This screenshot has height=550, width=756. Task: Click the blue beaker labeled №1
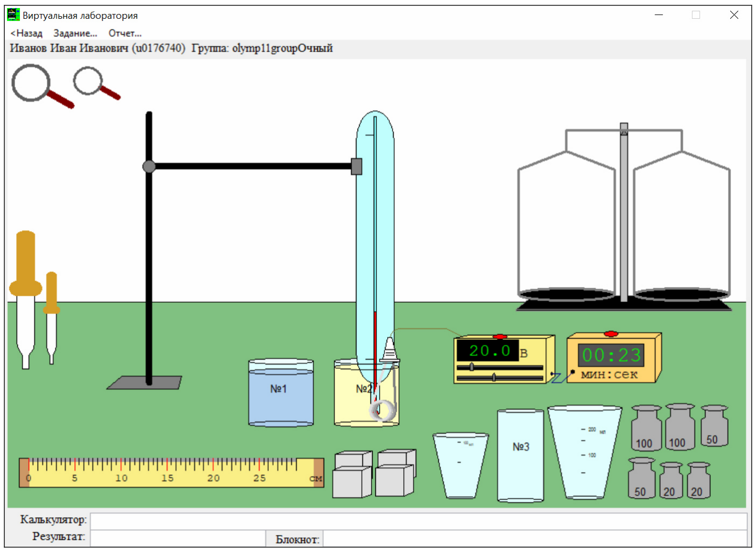281,392
